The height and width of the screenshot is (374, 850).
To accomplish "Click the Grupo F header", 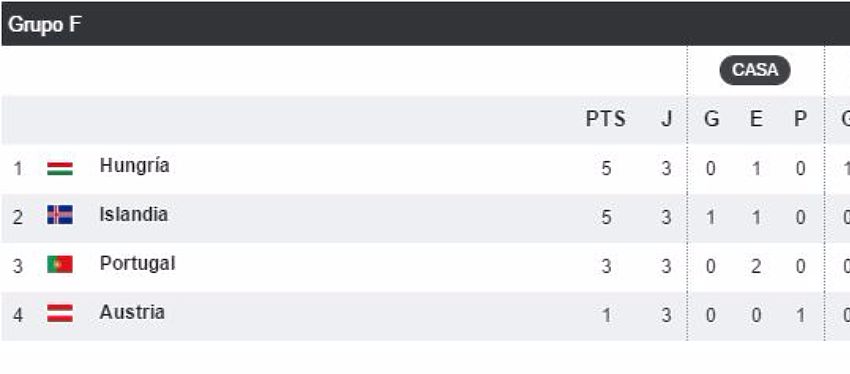I will (44, 25).
